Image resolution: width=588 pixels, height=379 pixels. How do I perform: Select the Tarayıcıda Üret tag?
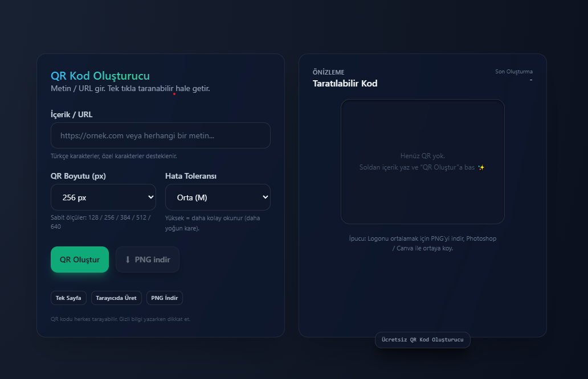point(116,298)
